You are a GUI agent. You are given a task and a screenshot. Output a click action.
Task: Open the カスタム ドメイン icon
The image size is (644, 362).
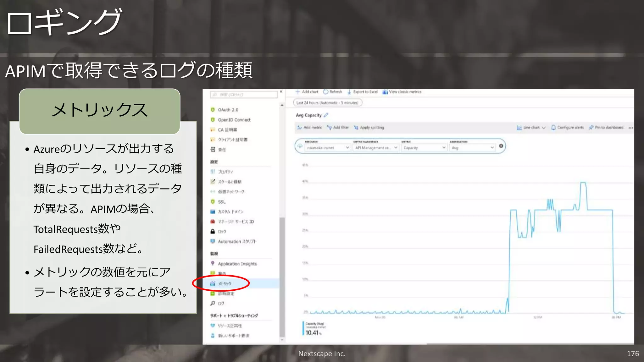pyautogui.click(x=213, y=211)
